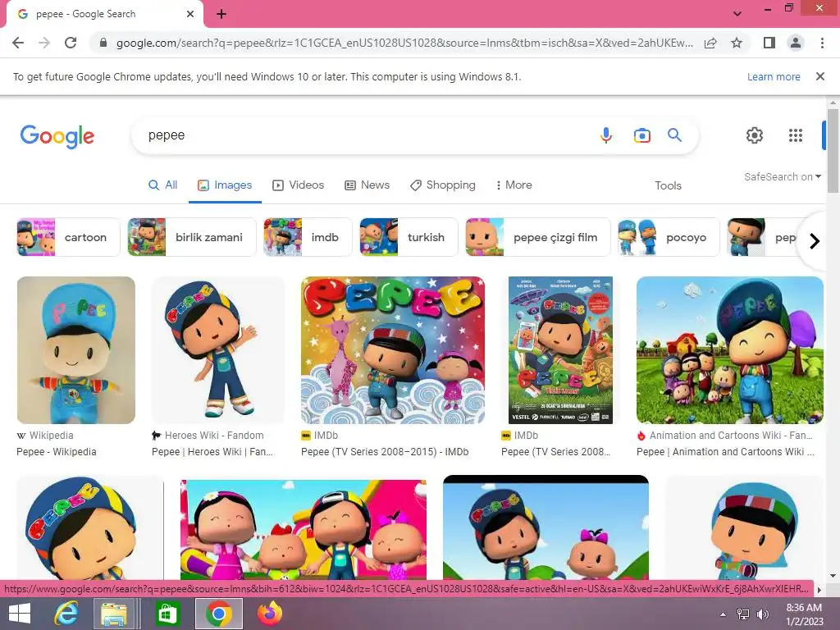The height and width of the screenshot is (630, 840).
Task: Open the Tools filter options
Action: tap(668, 186)
